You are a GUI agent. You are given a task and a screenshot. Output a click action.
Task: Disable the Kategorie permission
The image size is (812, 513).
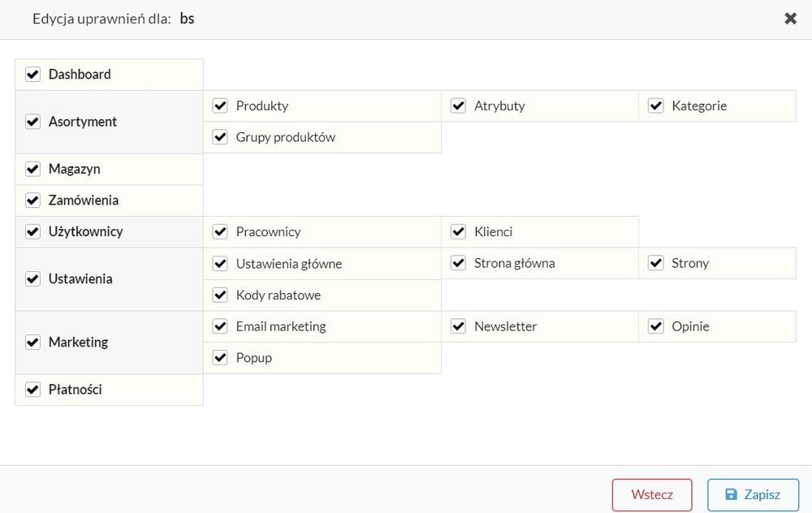pos(655,106)
